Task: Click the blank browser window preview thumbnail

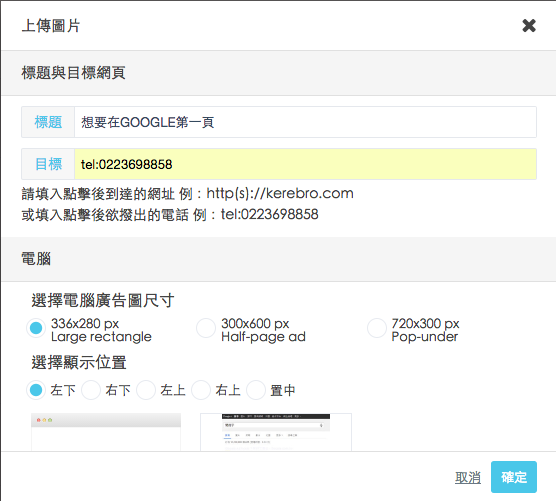Action: [x=106, y=432]
